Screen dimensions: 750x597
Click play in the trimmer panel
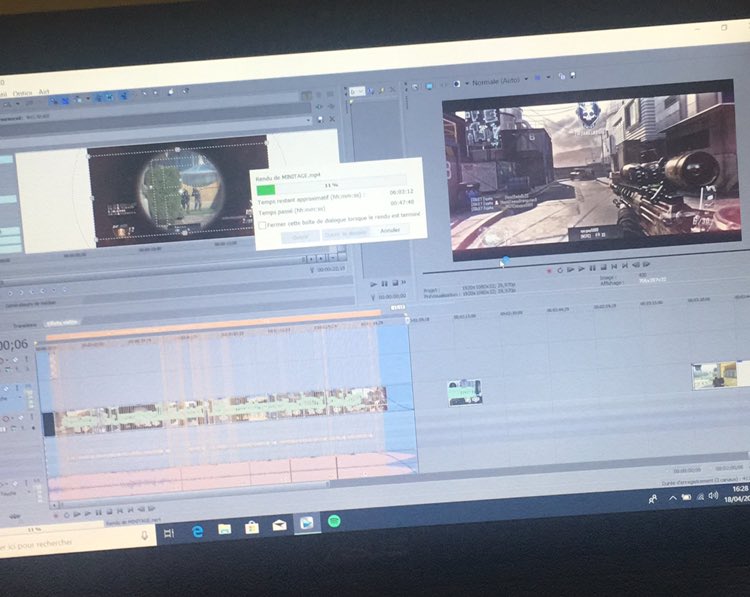click(374, 284)
